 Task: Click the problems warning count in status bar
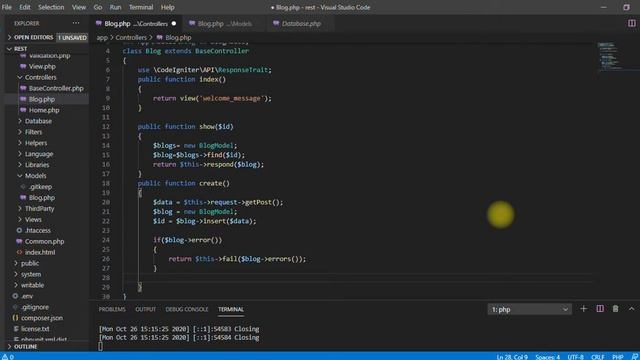pyautogui.click(x=8, y=357)
